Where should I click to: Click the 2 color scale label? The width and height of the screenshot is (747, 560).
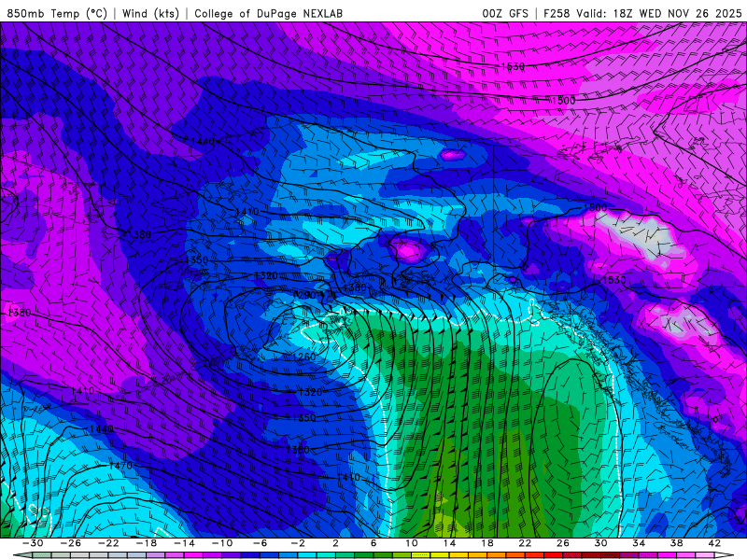(x=335, y=543)
